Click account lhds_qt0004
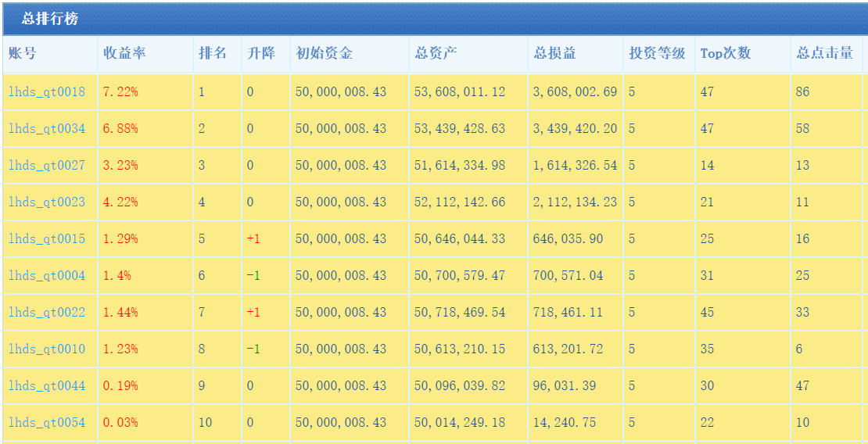The width and height of the screenshot is (868, 444). click(47, 276)
